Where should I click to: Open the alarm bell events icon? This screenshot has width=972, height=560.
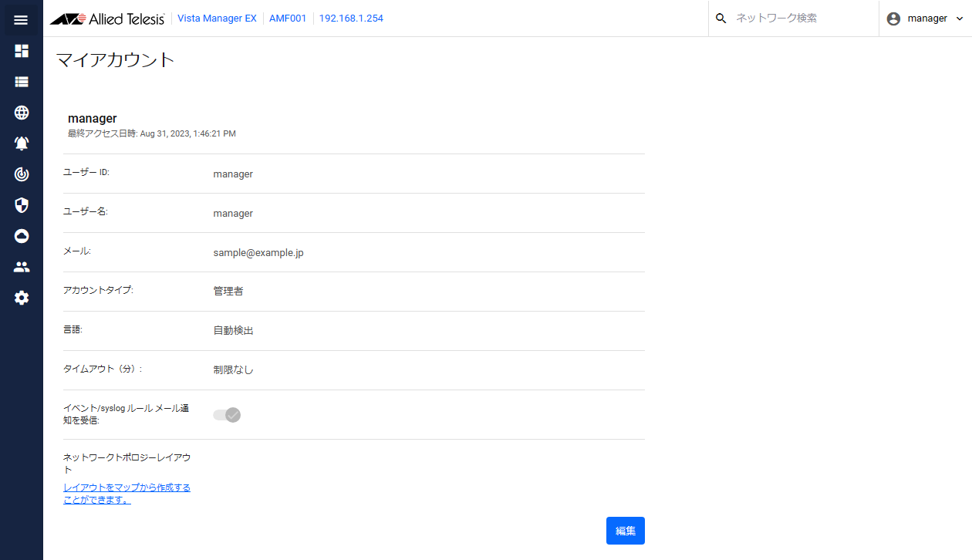(22, 143)
